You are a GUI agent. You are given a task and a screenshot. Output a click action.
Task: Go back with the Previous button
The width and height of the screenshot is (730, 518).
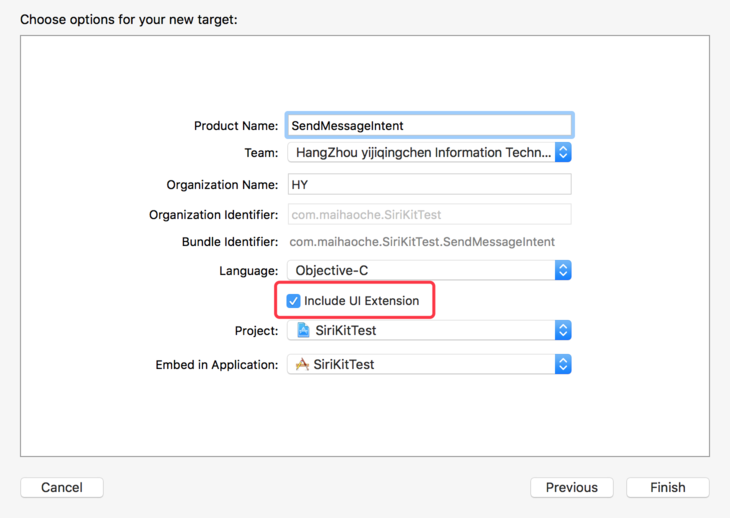(572, 488)
